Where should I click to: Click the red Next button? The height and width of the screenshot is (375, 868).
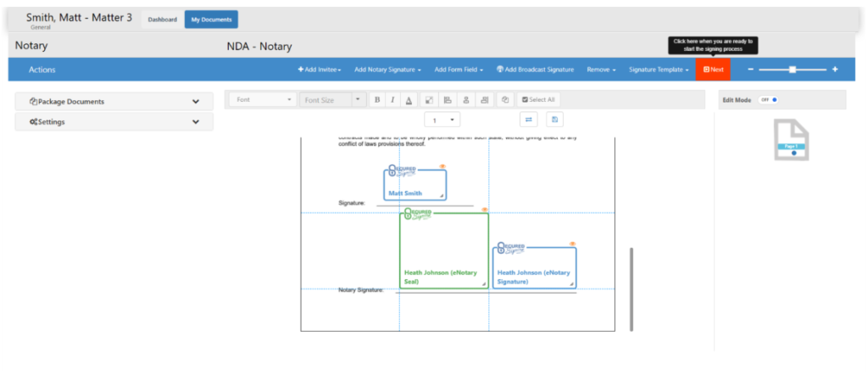pyautogui.click(x=713, y=70)
